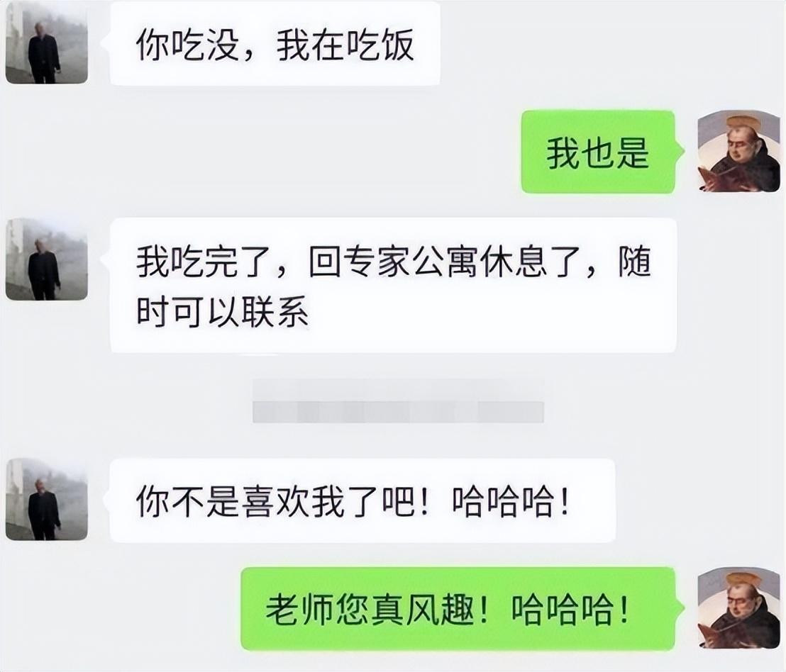
Task: Click the words 我在吃饭 in the first message
Action: (346, 45)
